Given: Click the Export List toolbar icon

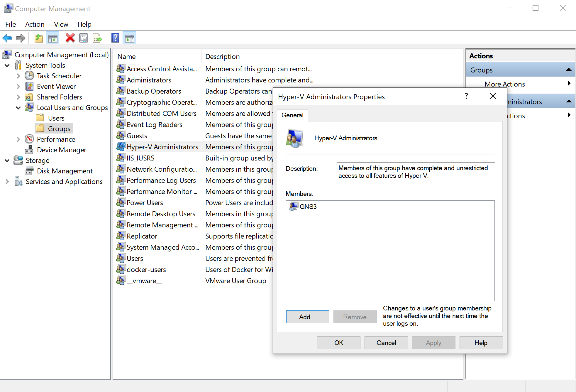Looking at the screenshot, I should 97,38.
